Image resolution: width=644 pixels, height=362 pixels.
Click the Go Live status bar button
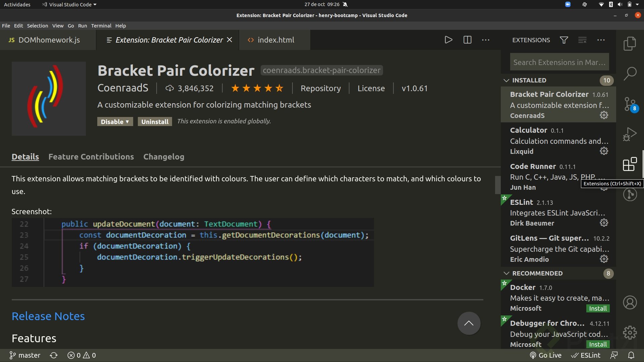(x=546, y=355)
